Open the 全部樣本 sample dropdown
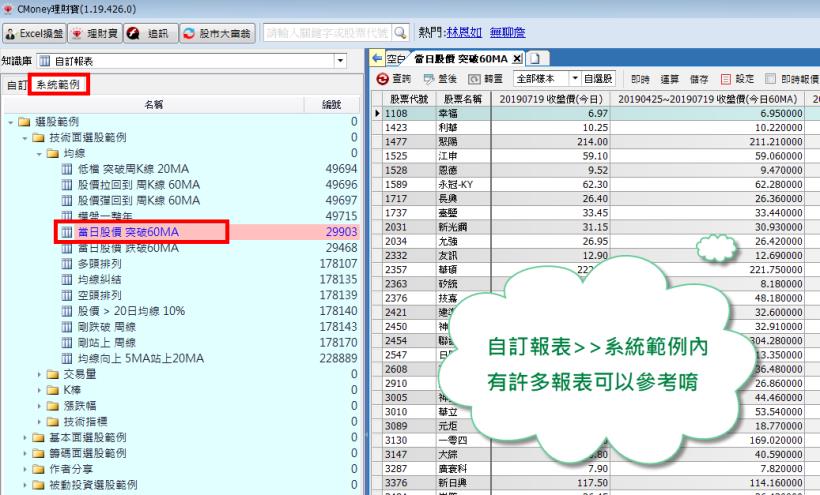Image resolution: width=820 pixels, height=495 pixels. pos(574,78)
